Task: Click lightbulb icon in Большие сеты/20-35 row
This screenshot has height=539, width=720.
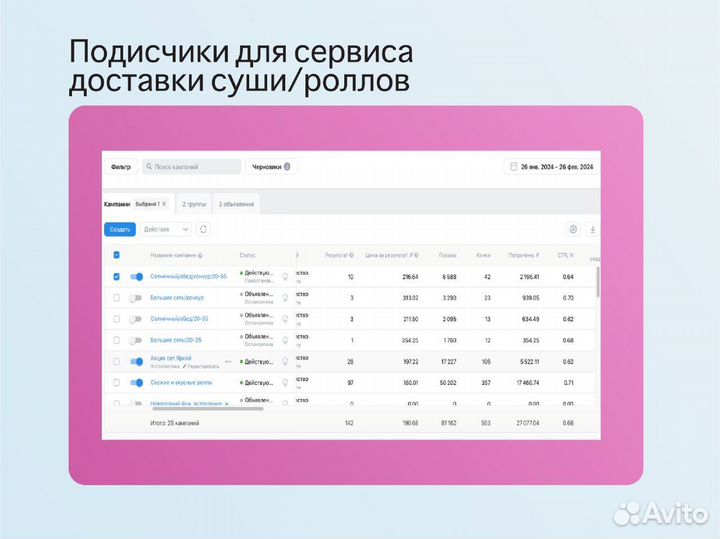Action: [285, 341]
